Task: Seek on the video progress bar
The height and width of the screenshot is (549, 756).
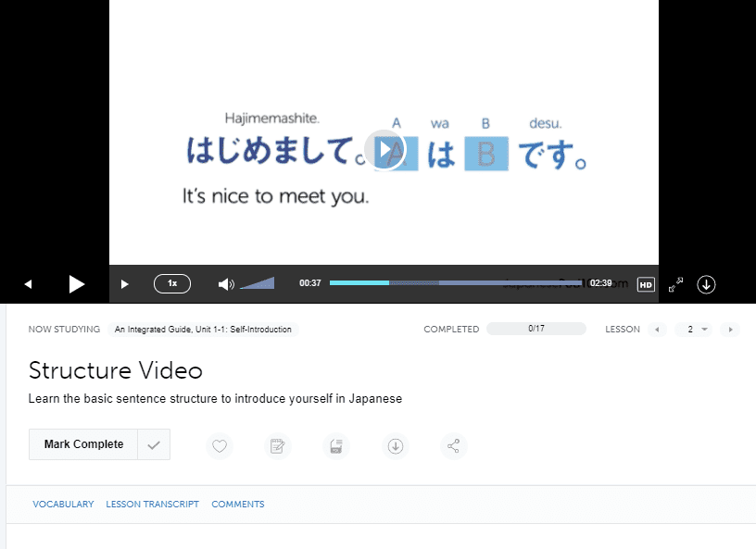Action: tap(456, 283)
